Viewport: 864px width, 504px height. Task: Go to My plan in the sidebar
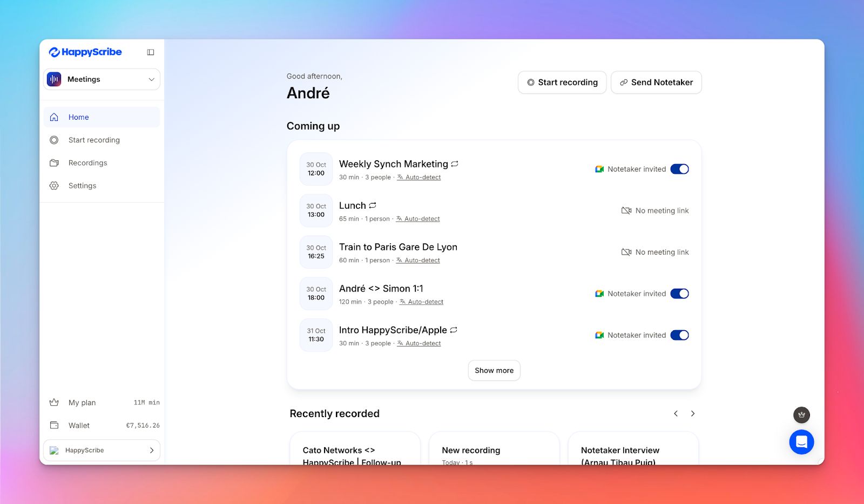pos(81,402)
